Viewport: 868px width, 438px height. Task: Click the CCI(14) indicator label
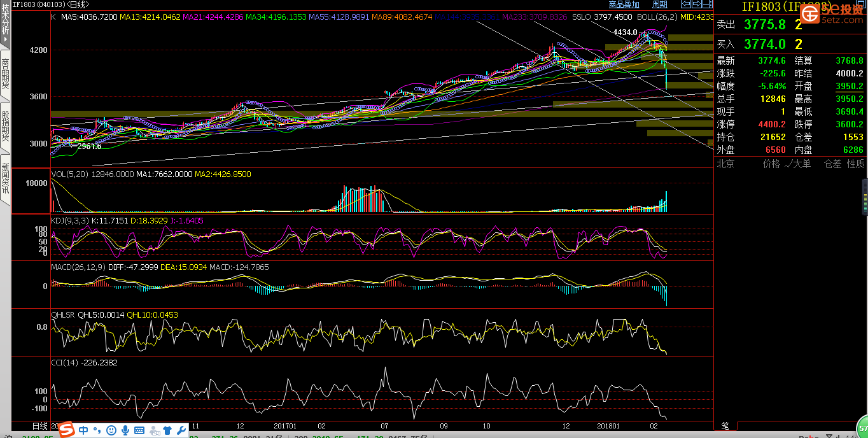click(64, 362)
